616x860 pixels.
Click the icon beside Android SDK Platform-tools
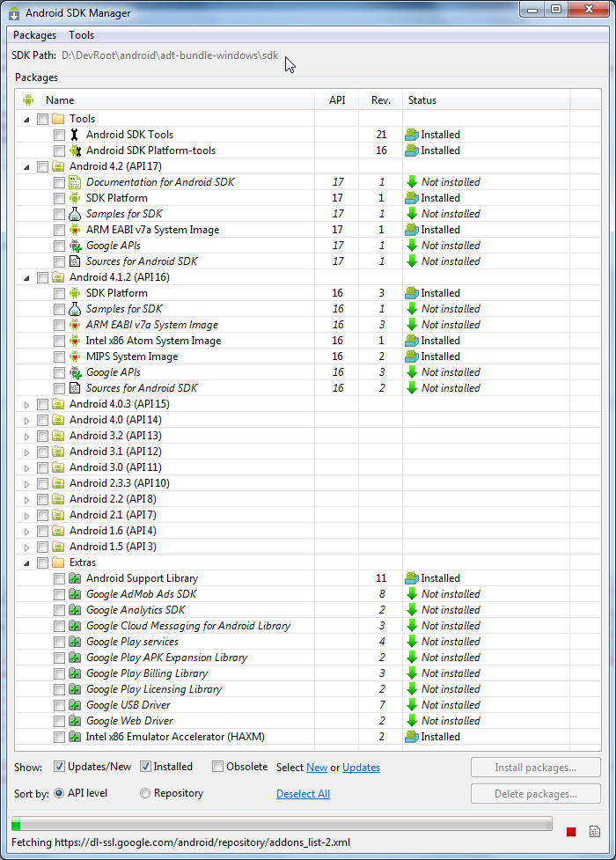(75, 151)
